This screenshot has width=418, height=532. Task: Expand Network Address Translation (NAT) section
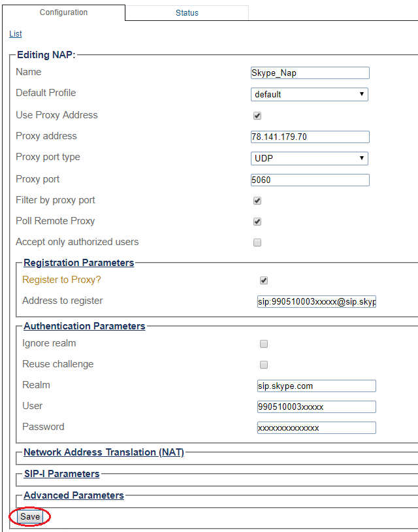pyautogui.click(x=104, y=452)
